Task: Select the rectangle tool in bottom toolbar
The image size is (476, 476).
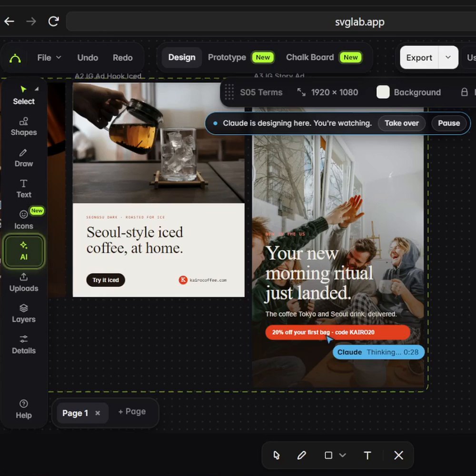Action: coord(328,455)
